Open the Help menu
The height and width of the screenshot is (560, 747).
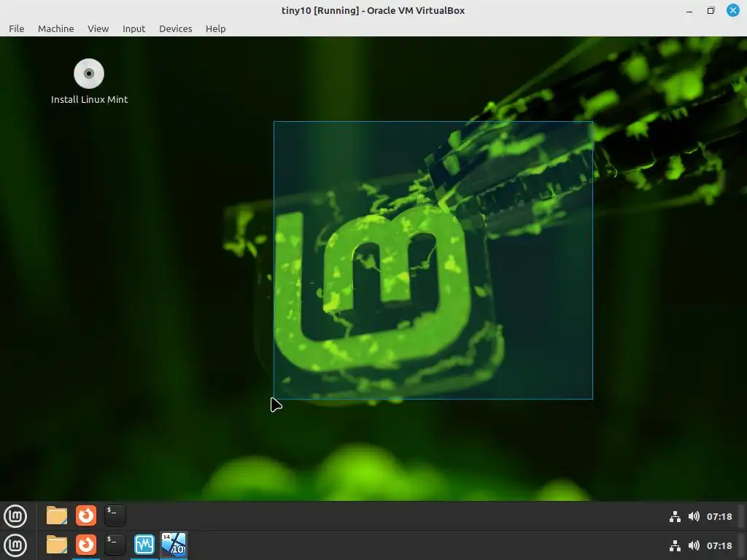(215, 28)
